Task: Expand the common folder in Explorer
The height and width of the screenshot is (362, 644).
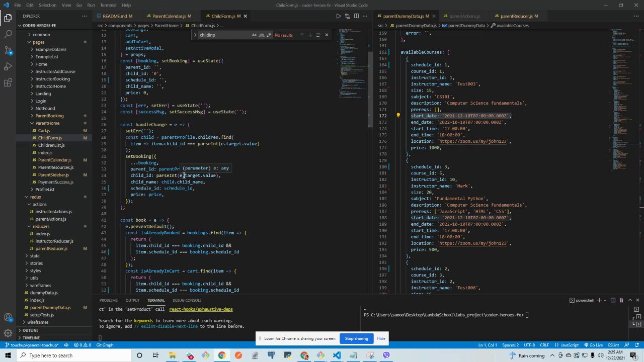Action: coord(41,35)
